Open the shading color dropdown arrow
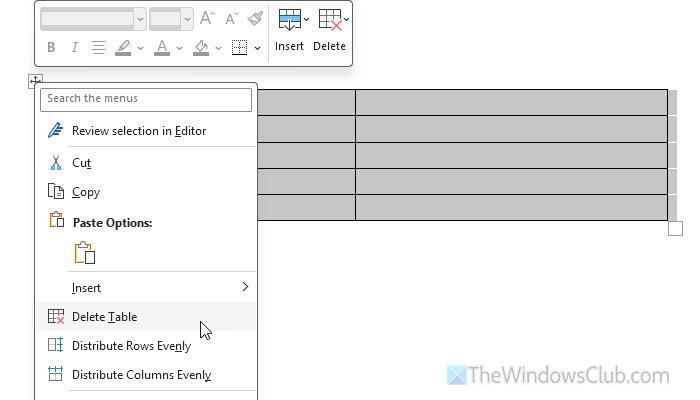Image resolution: width=700 pixels, height=400 pixels. 218,48
